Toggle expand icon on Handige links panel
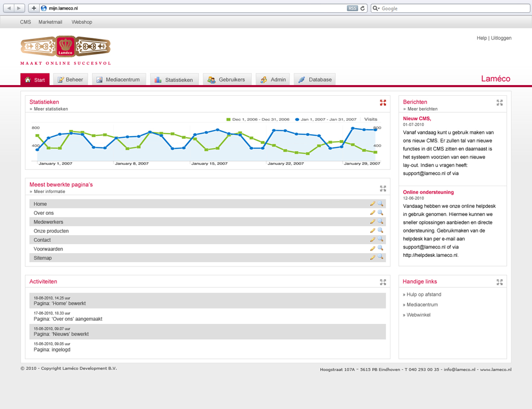Screen dimensions: 532x409 499,282
